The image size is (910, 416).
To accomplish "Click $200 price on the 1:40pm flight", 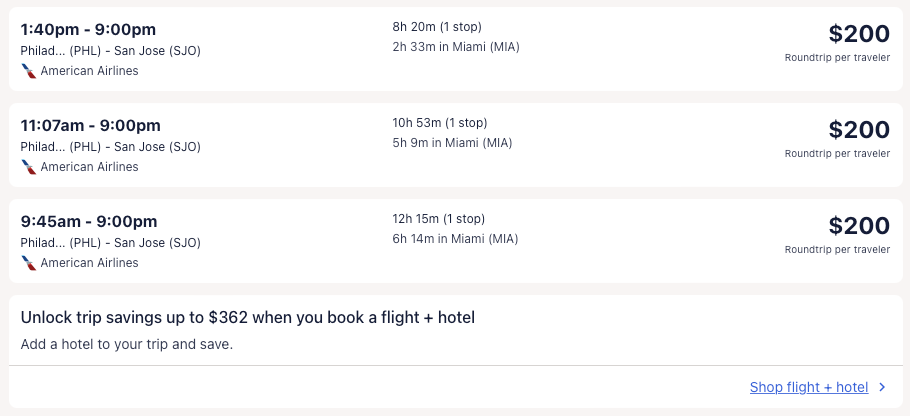I will tap(858, 34).
